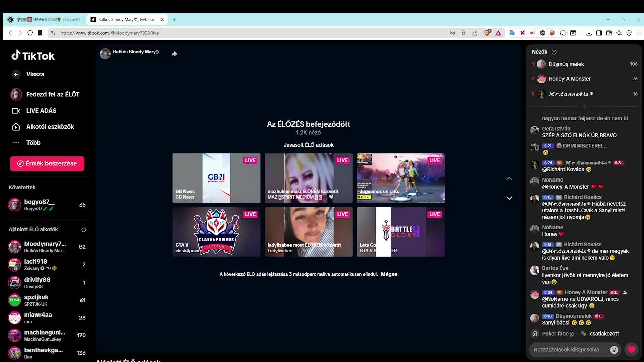Image resolution: width=644 pixels, height=362 pixels.
Task: Open Bartos Éva commenter name
Action: click(x=555, y=268)
